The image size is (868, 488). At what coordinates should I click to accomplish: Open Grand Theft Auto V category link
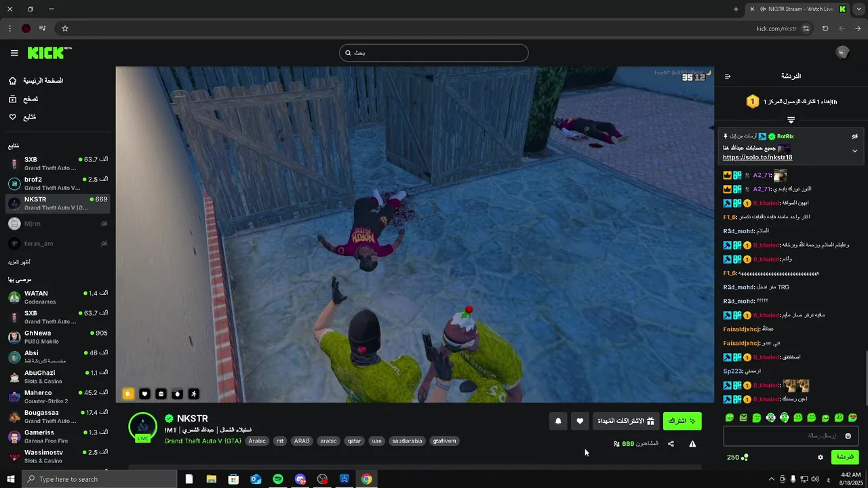coord(203,441)
